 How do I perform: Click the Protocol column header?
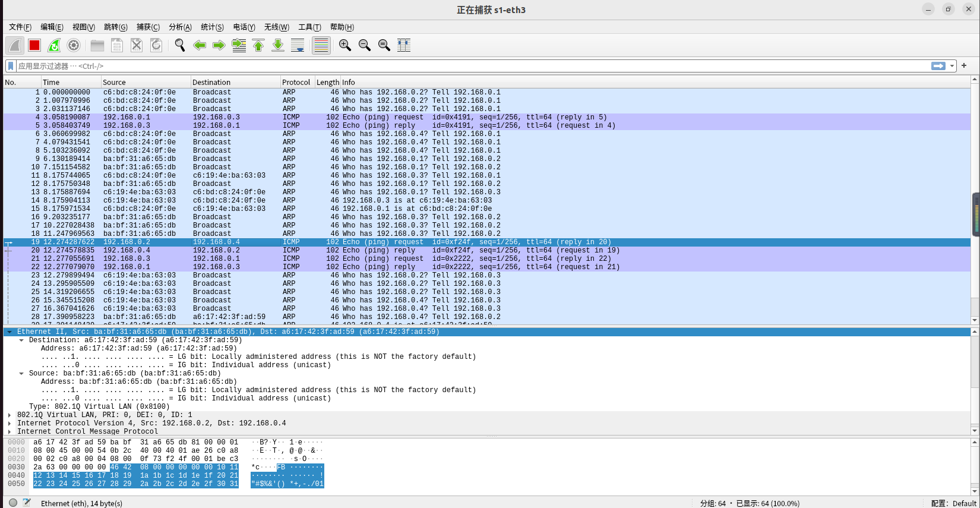tap(296, 83)
